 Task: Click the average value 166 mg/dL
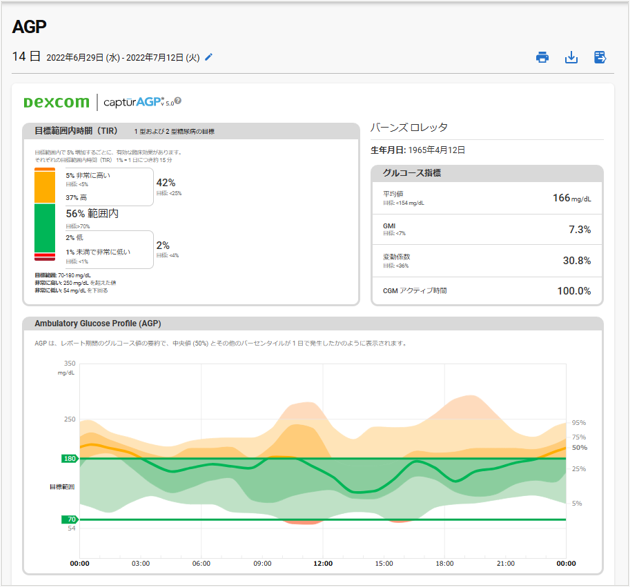click(x=572, y=198)
